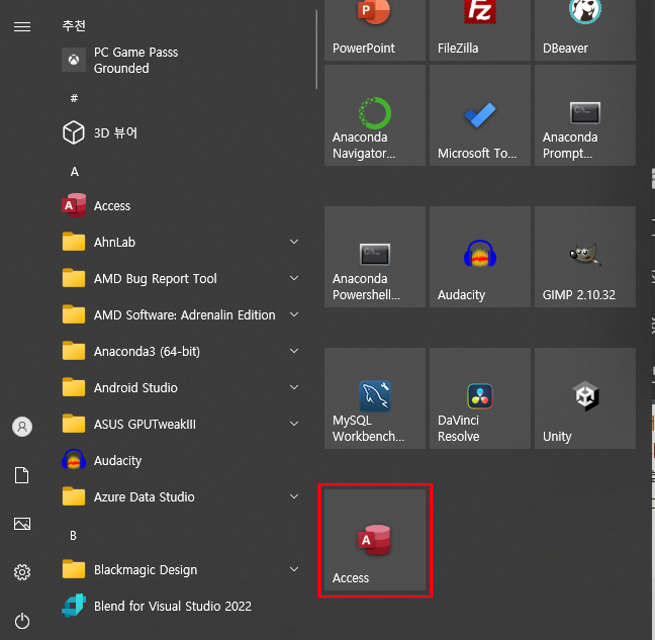
Task: Open the MySQL Workbench tile
Action: [375, 399]
